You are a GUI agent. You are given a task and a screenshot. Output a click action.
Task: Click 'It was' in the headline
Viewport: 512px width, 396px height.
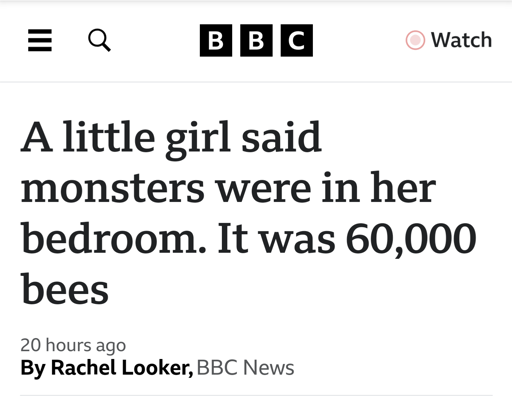(276, 238)
